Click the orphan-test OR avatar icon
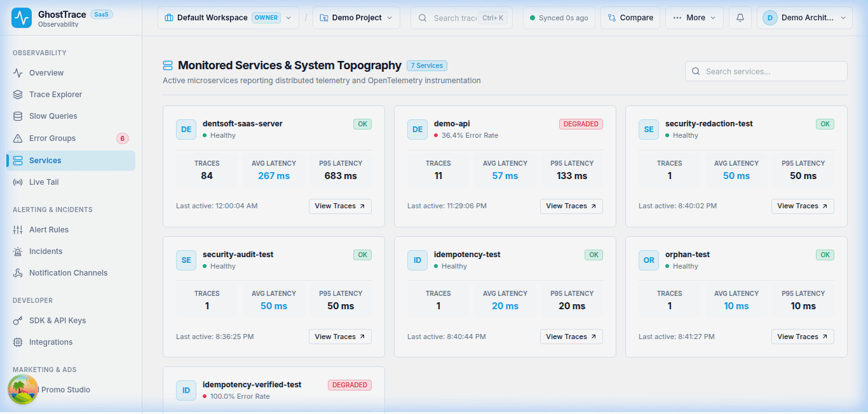The height and width of the screenshot is (414, 868). click(649, 260)
